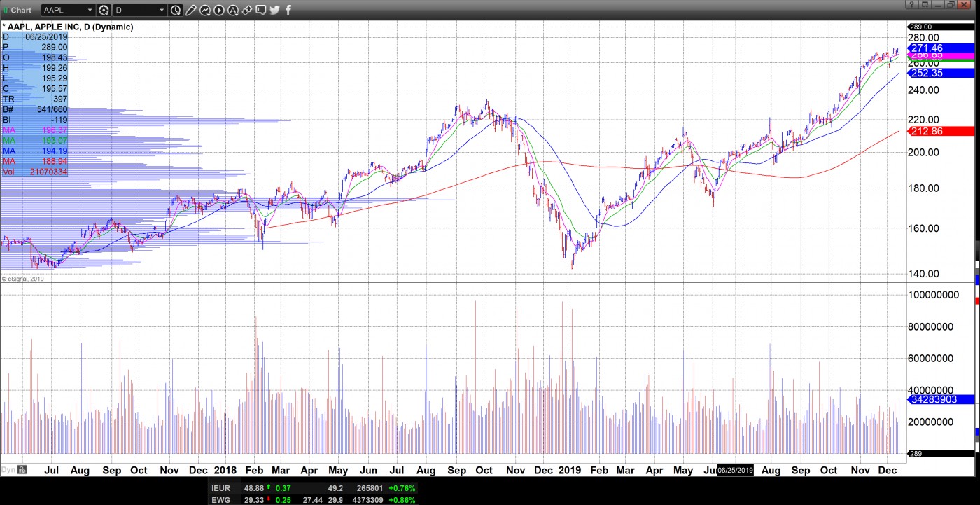
Task: Open the circled A toolbar icon
Action: coord(233,10)
